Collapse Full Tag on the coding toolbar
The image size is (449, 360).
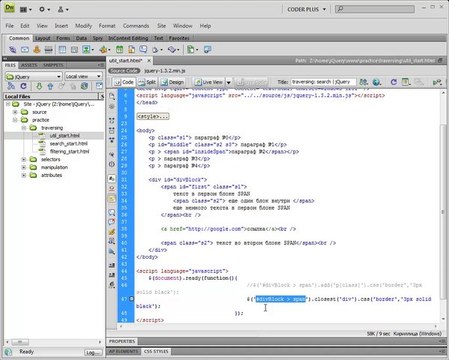[x=112, y=120]
